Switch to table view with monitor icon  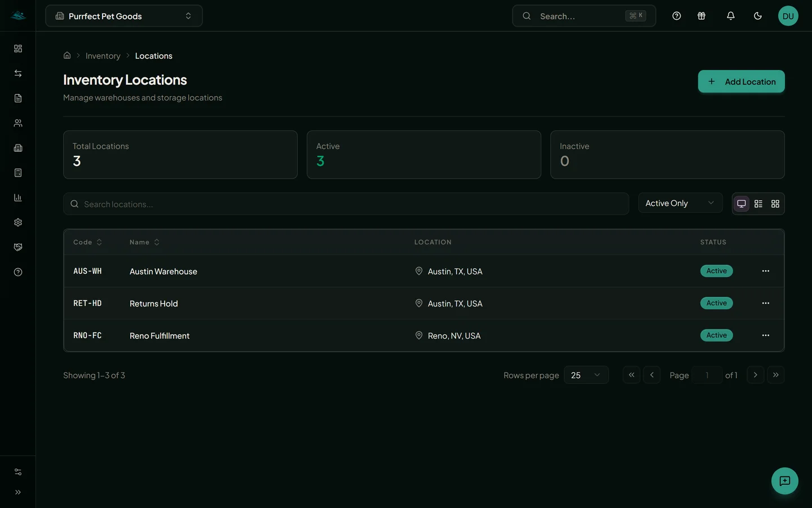click(742, 204)
